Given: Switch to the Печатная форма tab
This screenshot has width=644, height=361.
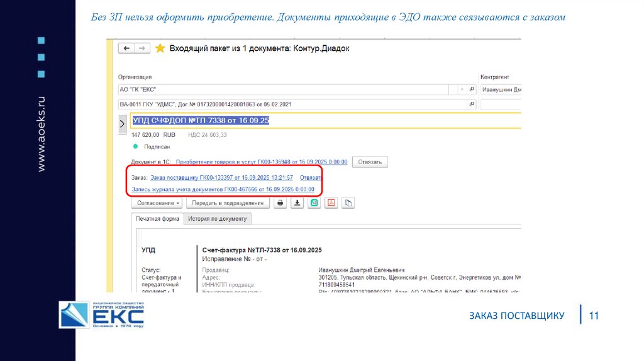Looking at the screenshot, I should (x=157, y=218).
